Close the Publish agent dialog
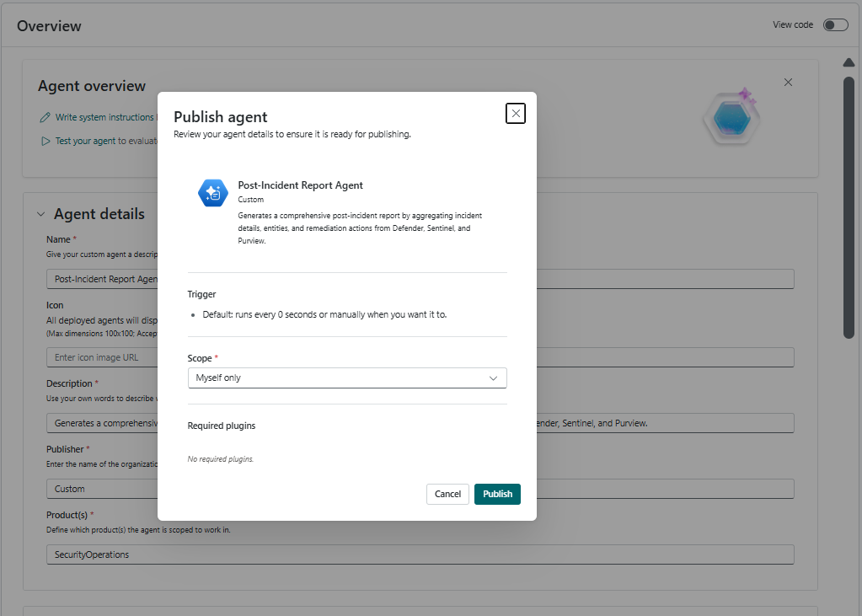The width and height of the screenshot is (862, 616). (515, 113)
